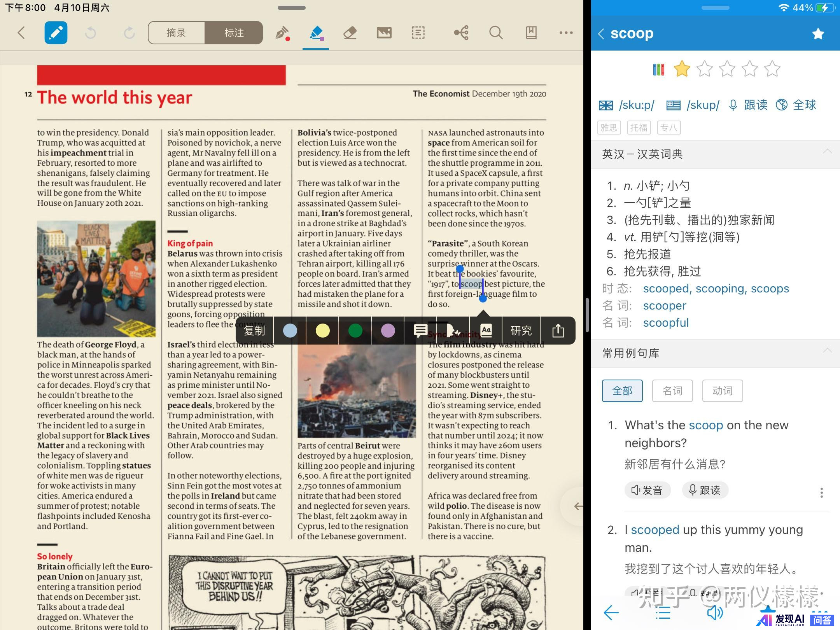Viewport: 840px width, 630px height.
Task: Tap 跟读 next to the phonetics
Action: (748, 105)
